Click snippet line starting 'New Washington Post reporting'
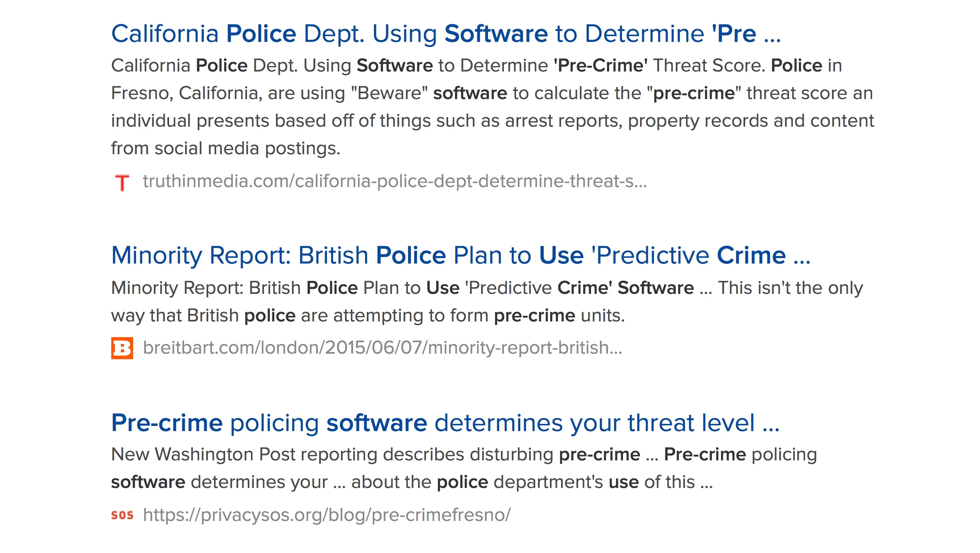980x553 pixels. coord(464,455)
